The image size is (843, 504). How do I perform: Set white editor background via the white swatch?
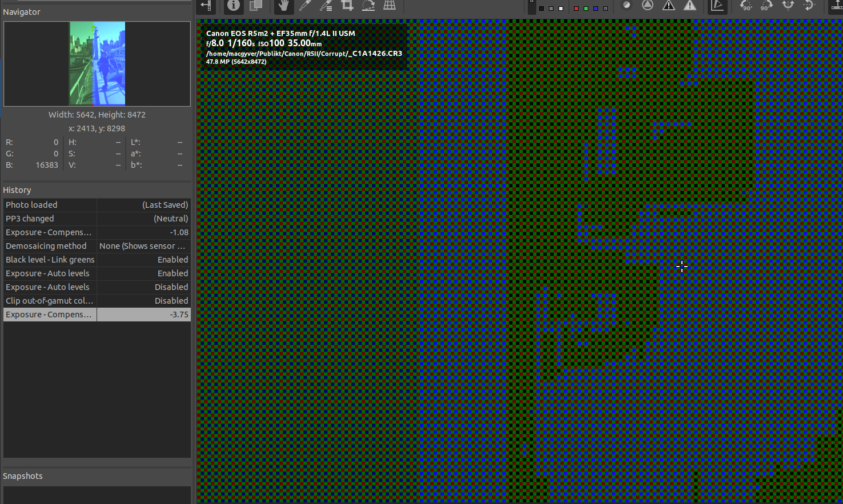(561, 9)
